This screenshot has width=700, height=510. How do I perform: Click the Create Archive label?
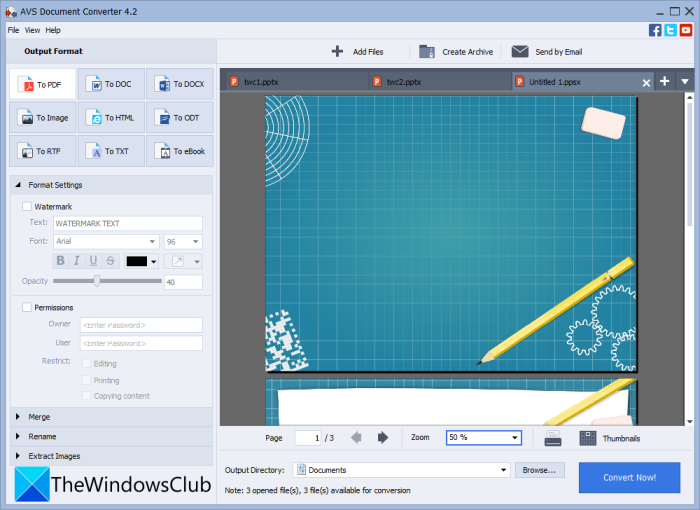(467, 52)
